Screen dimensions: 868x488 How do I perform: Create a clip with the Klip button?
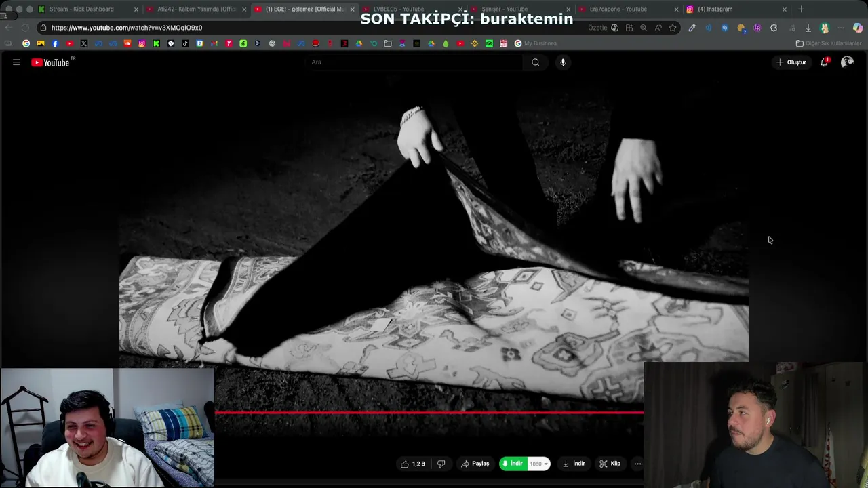pos(610,464)
